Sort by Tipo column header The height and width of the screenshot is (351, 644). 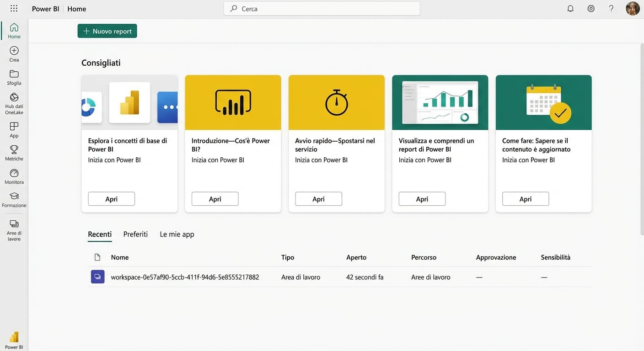tap(288, 257)
